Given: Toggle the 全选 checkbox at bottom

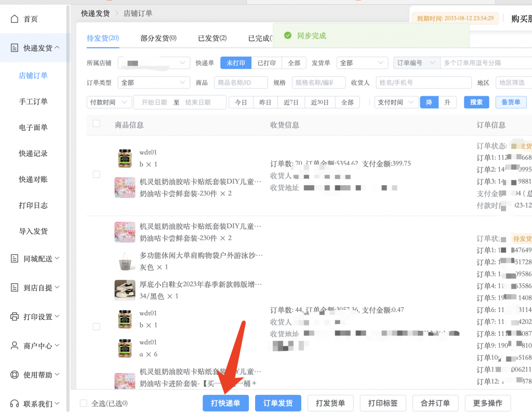Looking at the screenshot, I should (84, 403).
